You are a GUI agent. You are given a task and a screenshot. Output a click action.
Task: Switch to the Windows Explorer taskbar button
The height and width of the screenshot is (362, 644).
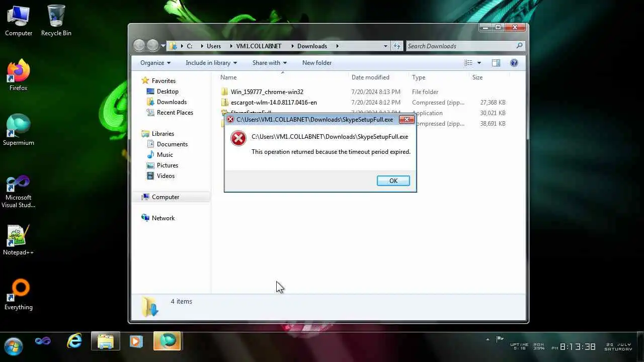pos(105,341)
